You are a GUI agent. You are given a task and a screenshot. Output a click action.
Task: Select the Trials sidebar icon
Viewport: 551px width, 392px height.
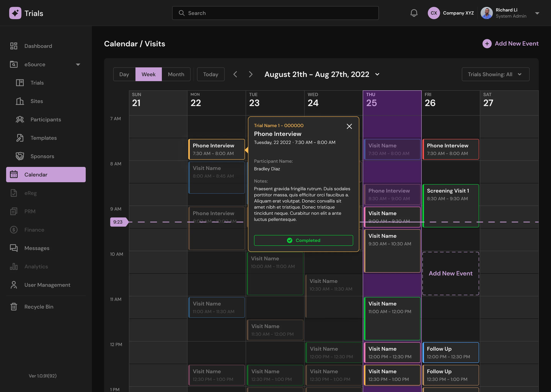click(x=20, y=83)
